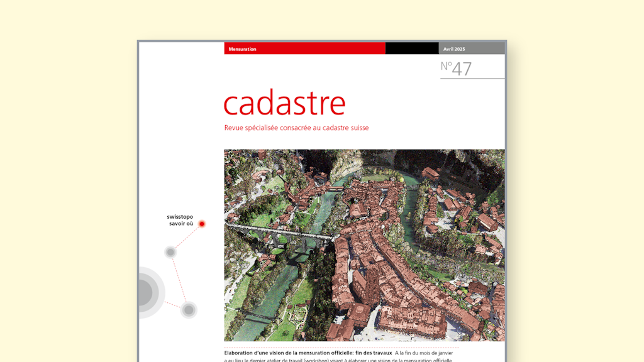The height and width of the screenshot is (362, 644).
Task: Click the large concentric gray circle at page edge
Action: (143, 292)
